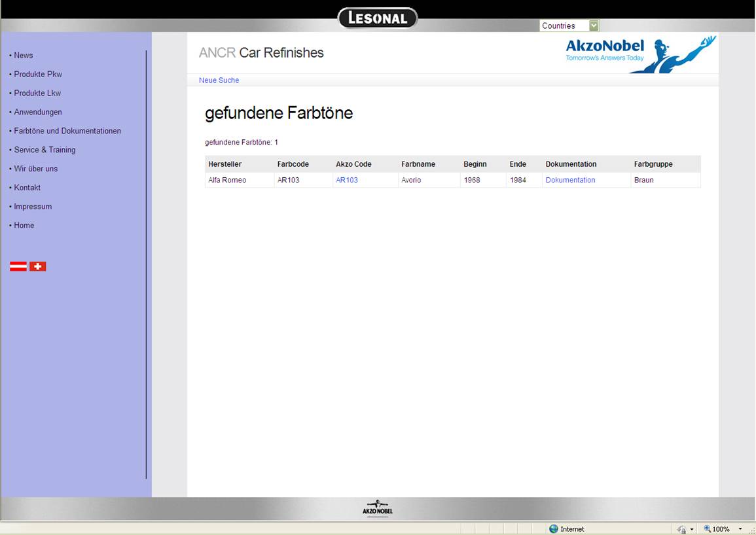This screenshot has width=756, height=535.
Task: Click the AkzoNobel logo banner
Action: pyautogui.click(x=640, y=54)
